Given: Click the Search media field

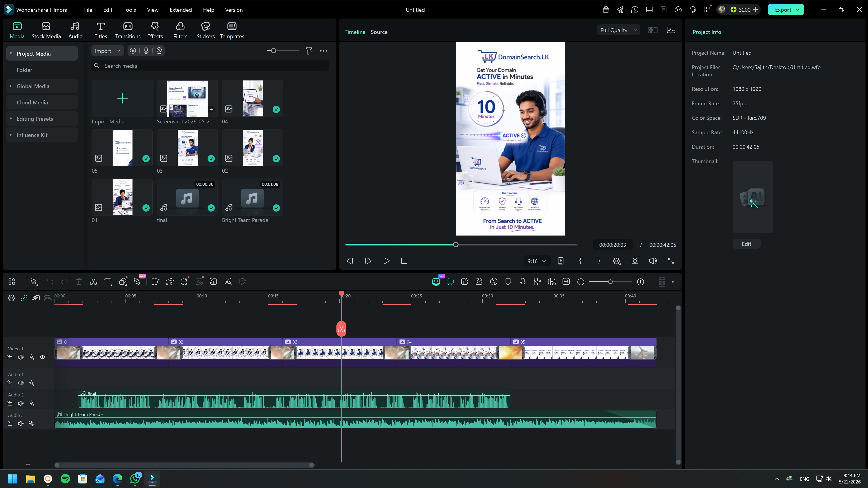Looking at the screenshot, I should coord(210,66).
